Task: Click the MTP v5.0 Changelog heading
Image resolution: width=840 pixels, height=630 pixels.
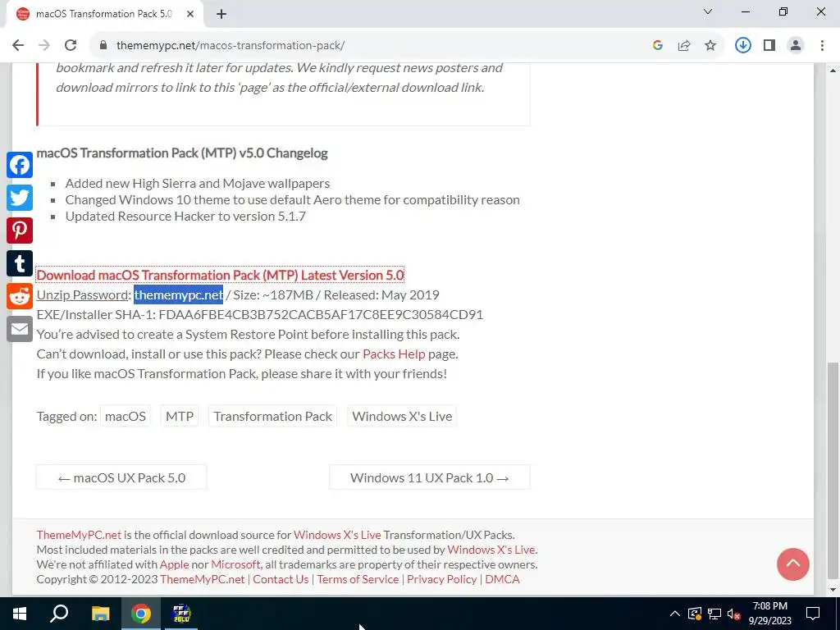Action: (x=182, y=153)
